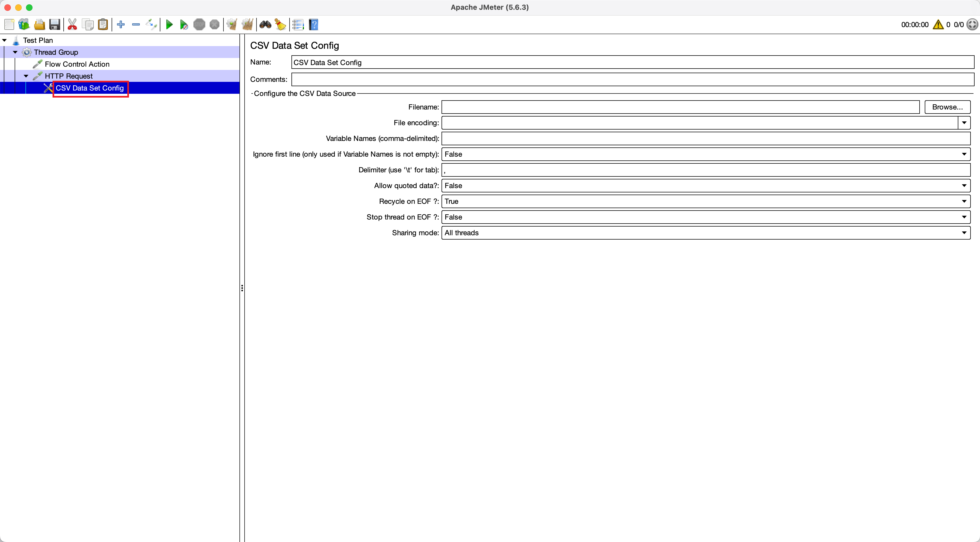The height and width of the screenshot is (542, 980).
Task: Select Test Plan in the tree
Action: (38, 40)
